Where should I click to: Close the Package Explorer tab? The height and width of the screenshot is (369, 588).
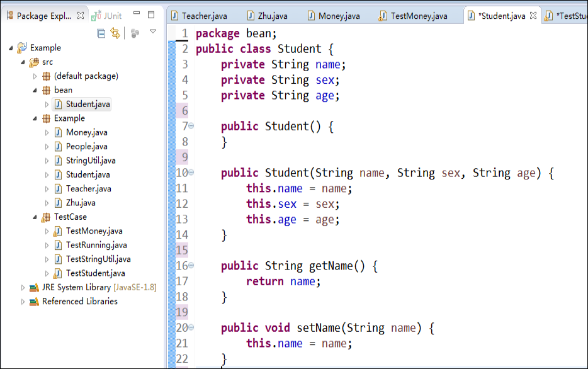(x=80, y=15)
